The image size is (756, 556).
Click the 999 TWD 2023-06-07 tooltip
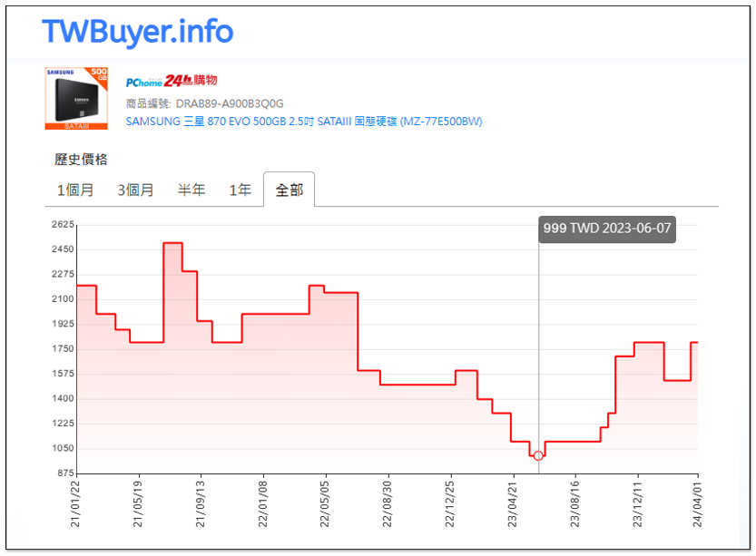(x=606, y=229)
